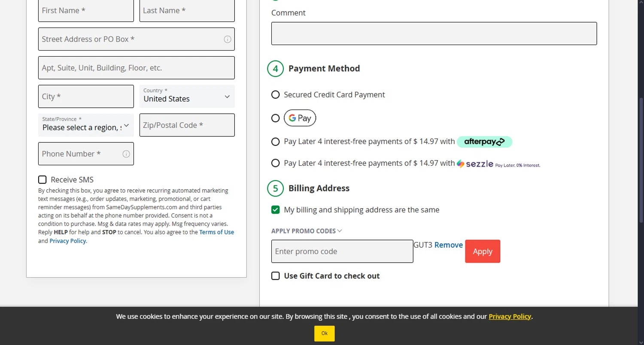This screenshot has width=644, height=345.
Task: Enable the Receive SMS checkbox
Action: pyautogui.click(x=43, y=180)
